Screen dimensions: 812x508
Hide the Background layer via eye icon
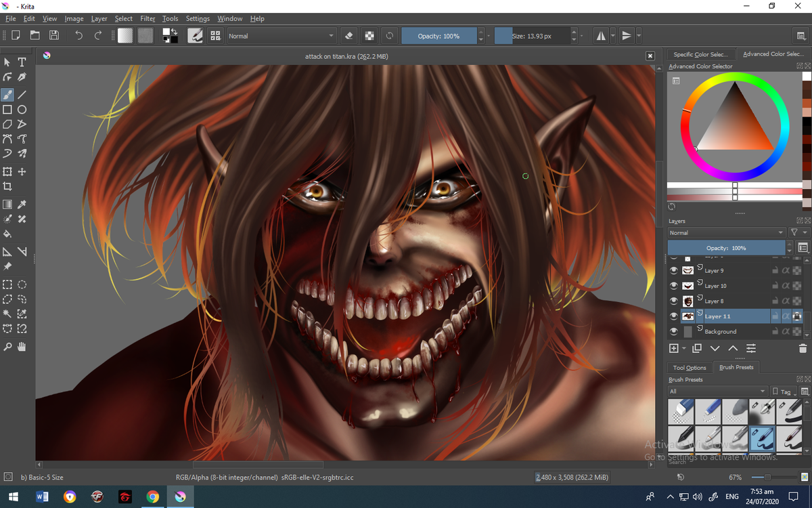[673, 331]
